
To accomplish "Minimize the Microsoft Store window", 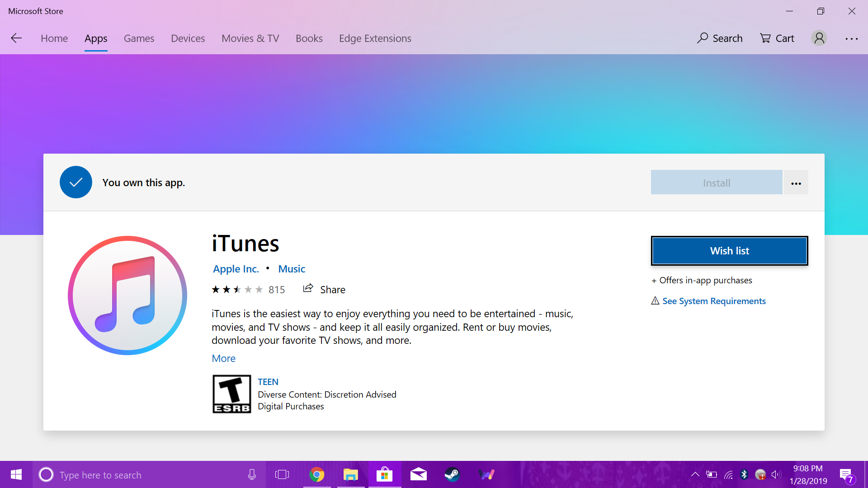I will point(790,11).
